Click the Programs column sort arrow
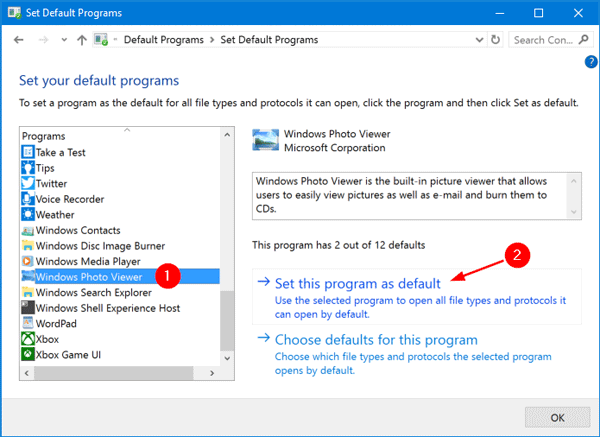 127,130
